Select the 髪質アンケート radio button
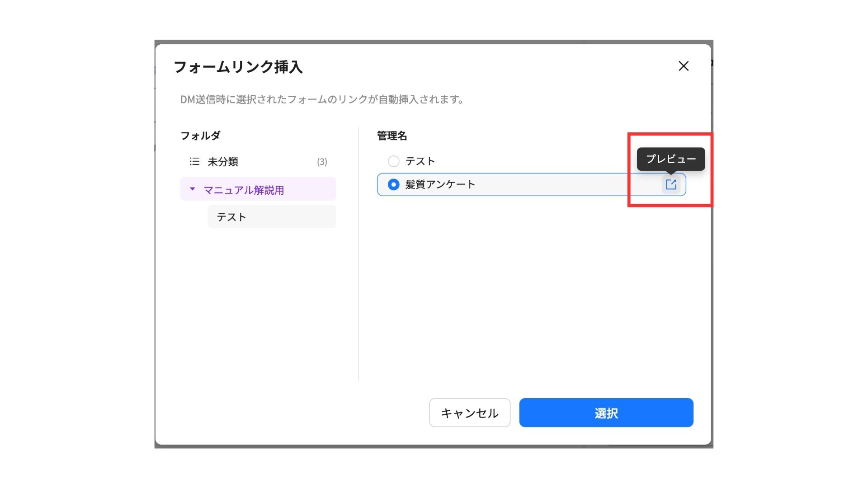 click(x=393, y=184)
